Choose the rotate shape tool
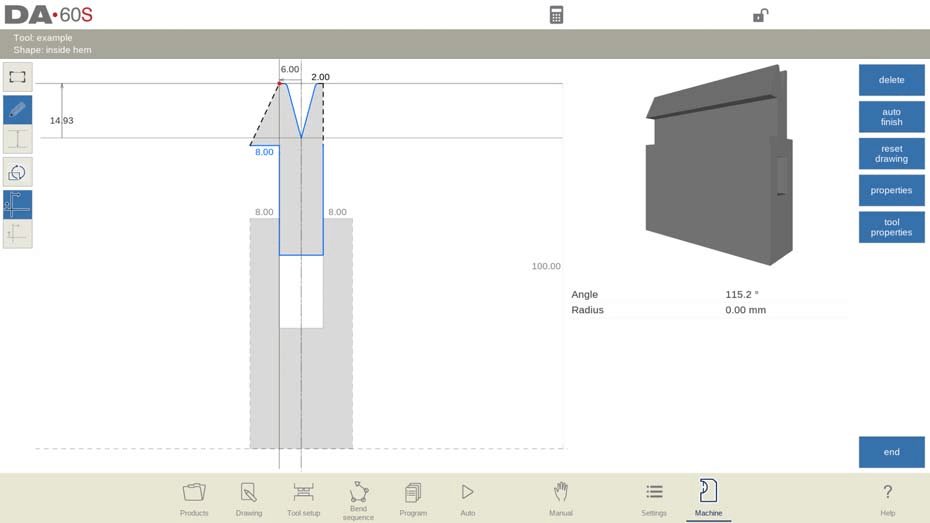This screenshot has height=523, width=930. (18, 173)
